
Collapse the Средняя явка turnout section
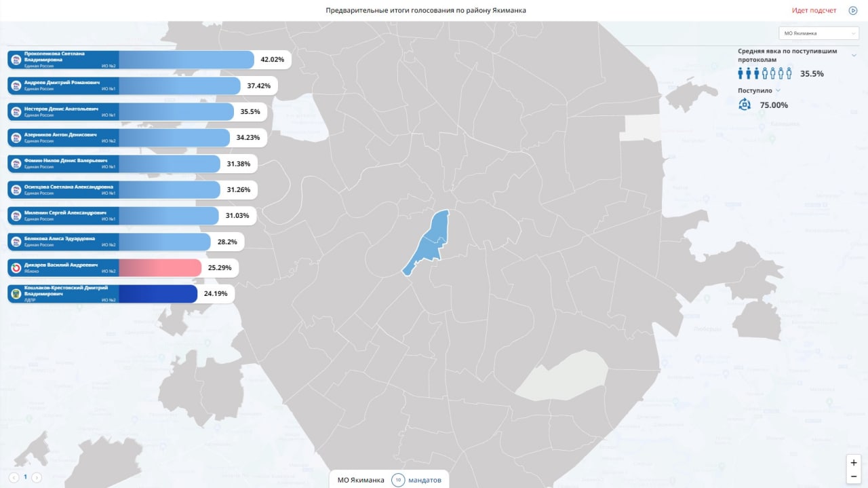[x=854, y=55]
